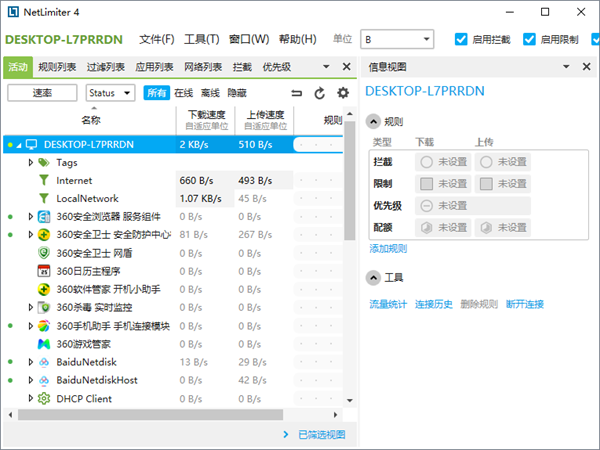This screenshot has width=600, height=450.
Task: Click the DHCP Client gear icon
Action: pyautogui.click(x=44, y=398)
